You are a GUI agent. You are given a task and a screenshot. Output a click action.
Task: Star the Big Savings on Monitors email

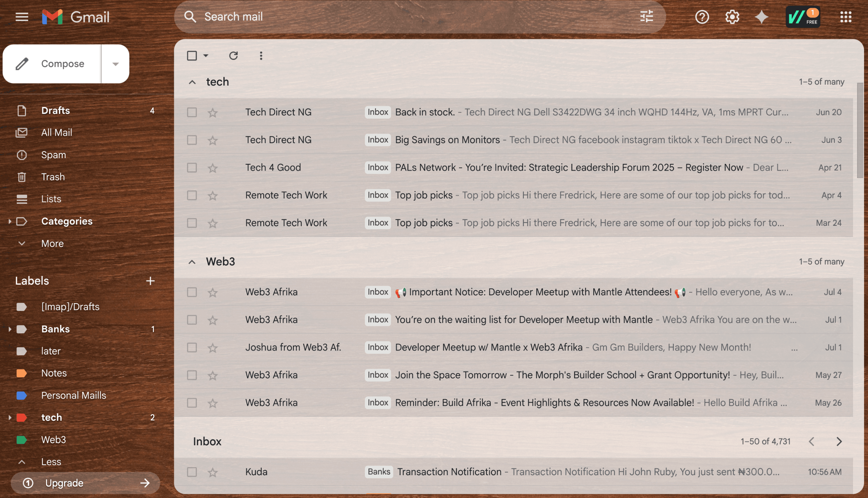pyautogui.click(x=213, y=140)
